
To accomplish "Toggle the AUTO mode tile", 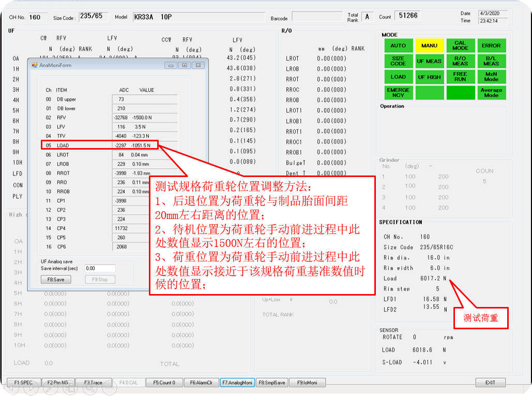I will click(398, 46).
